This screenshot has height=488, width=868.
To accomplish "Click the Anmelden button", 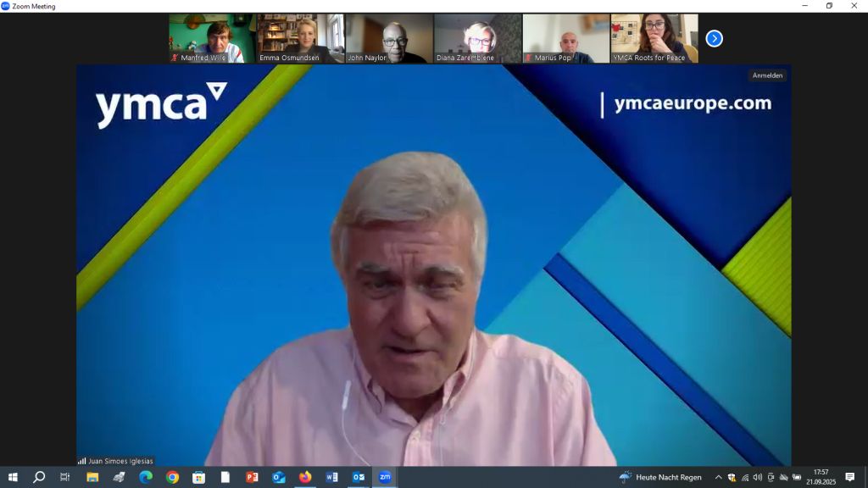I will [x=767, y=75].
